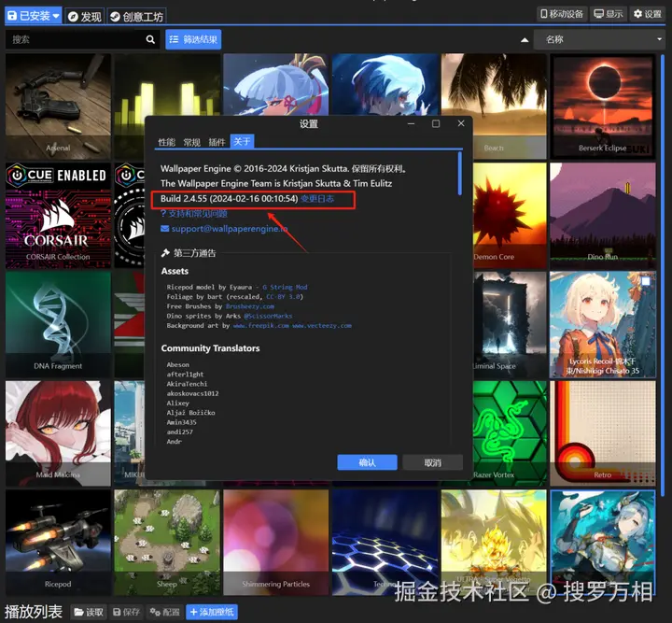Open the Brusheezy.com link
The height and width of the screenshot is (623, 672).
pos(250,306)
